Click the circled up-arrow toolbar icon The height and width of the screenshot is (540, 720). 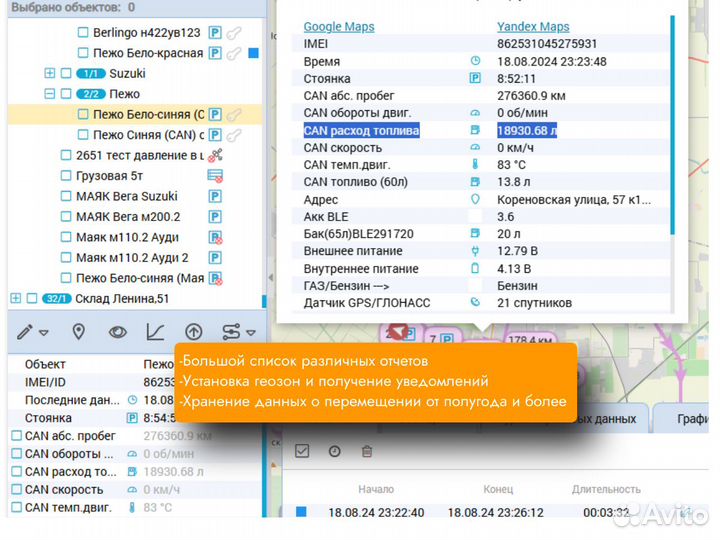pos(194,332)
